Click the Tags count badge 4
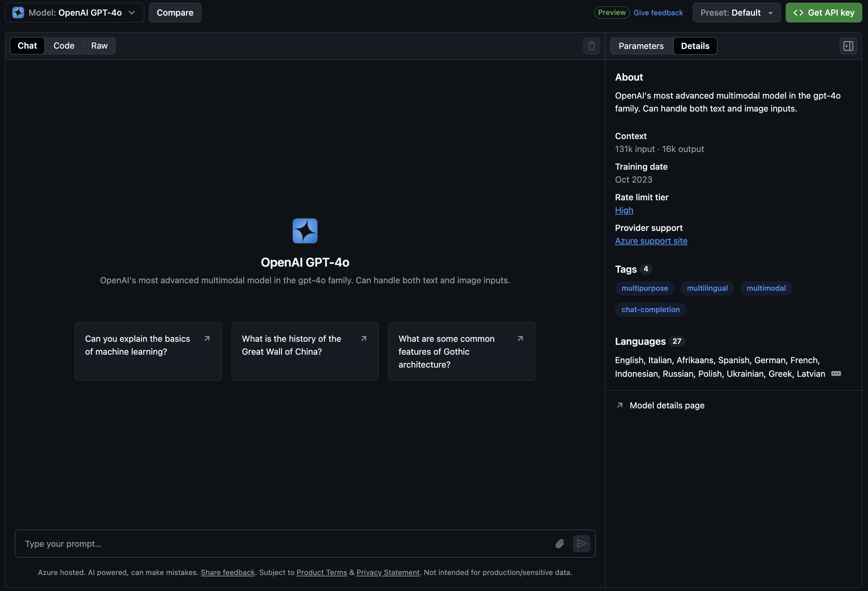This screenshot has width=868, height=591. [x=646, y=269]
